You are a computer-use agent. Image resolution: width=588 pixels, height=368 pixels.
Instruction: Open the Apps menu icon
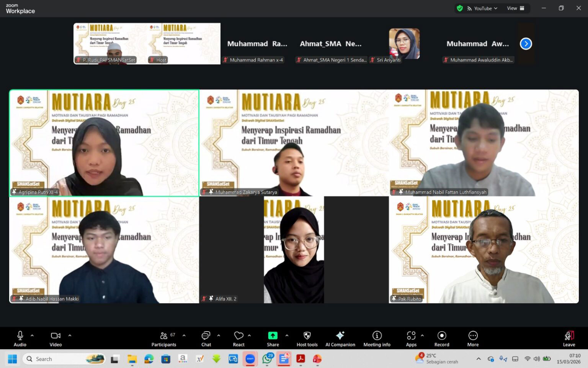pyautogui.click(x=411, y=338)
